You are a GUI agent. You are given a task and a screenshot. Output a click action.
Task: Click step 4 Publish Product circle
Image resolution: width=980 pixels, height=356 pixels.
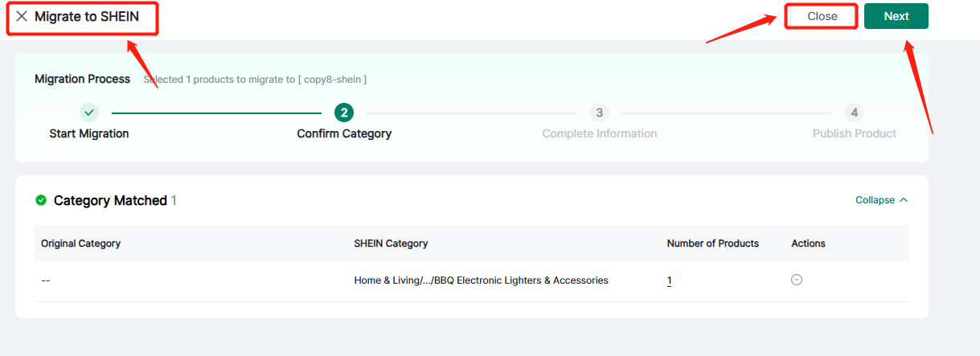[x=854, y=113]
